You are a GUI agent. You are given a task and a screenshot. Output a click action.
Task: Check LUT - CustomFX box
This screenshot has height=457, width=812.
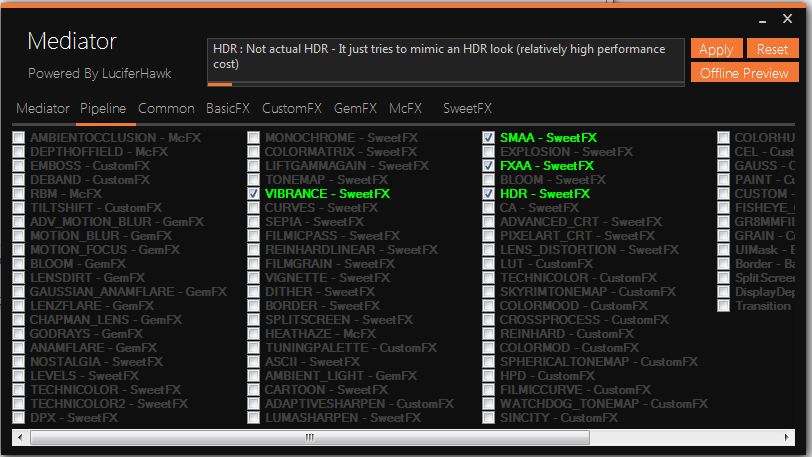click(488, 264)
